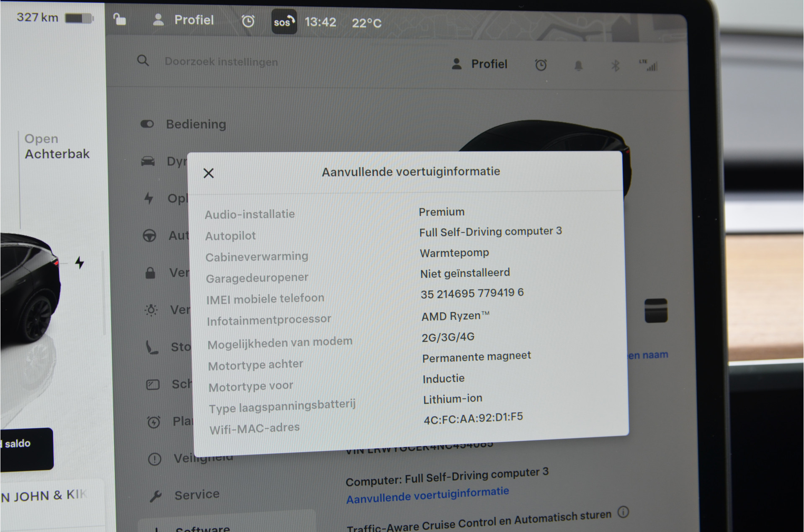Select the Niet geïnstalleerd value
804x532 pixels.
(x=465, y=273)
